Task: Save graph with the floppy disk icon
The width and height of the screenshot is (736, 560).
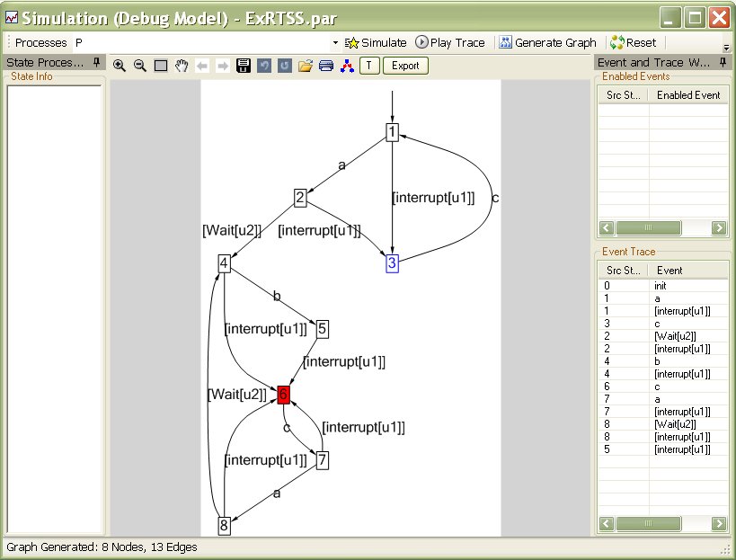Action: [x=244, y=66]
